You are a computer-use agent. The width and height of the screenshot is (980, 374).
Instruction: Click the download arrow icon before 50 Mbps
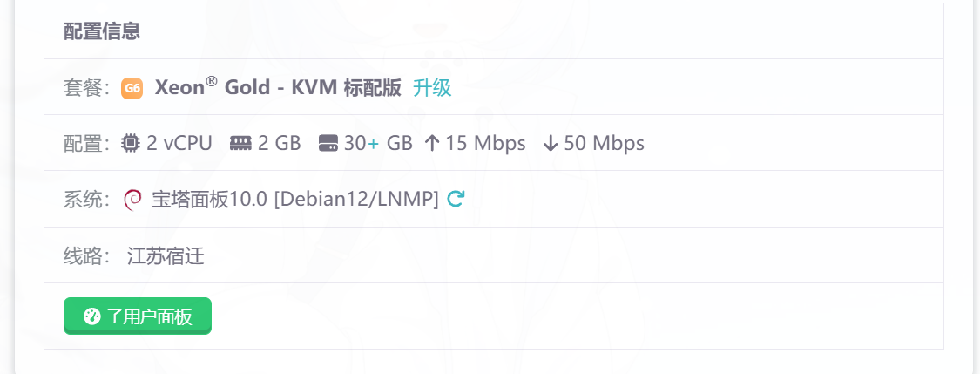pyautogui.click(x=550, y=143)
